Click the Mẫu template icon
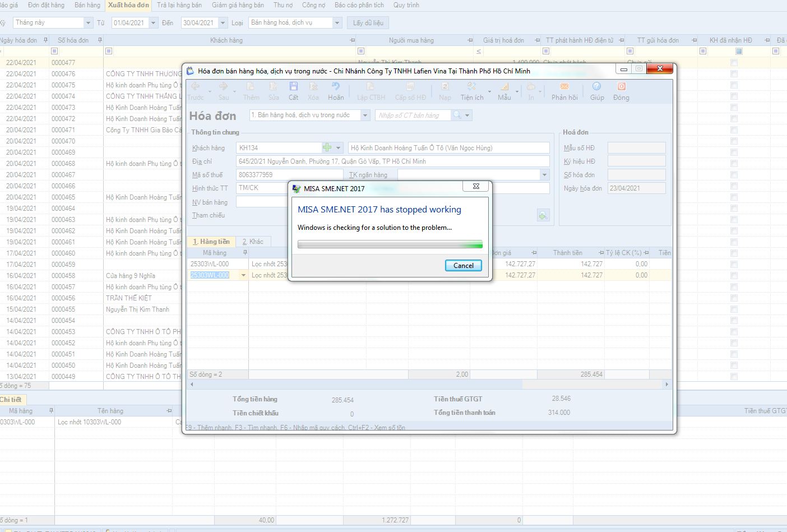787x532 pixels. coord(504,86)
